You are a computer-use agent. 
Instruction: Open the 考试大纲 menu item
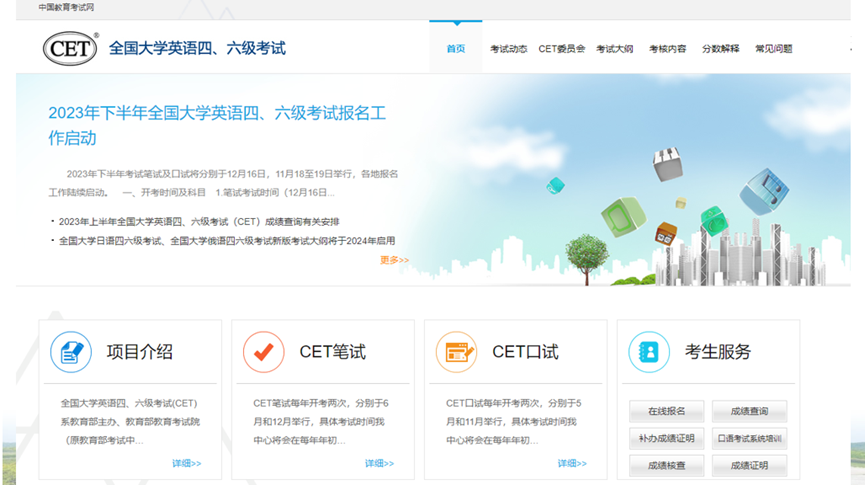(x=614, y=49)
